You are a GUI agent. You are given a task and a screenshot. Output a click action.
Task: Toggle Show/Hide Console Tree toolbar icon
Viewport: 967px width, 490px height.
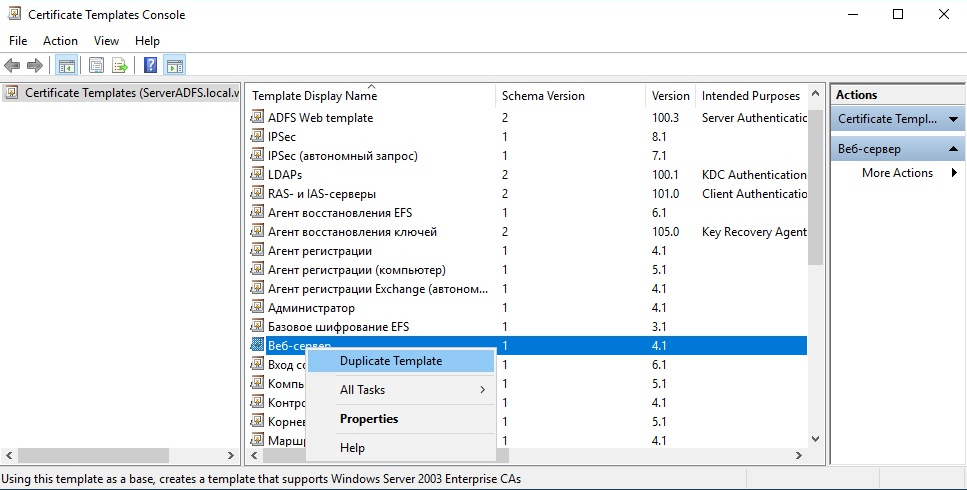tap(66, 66)
